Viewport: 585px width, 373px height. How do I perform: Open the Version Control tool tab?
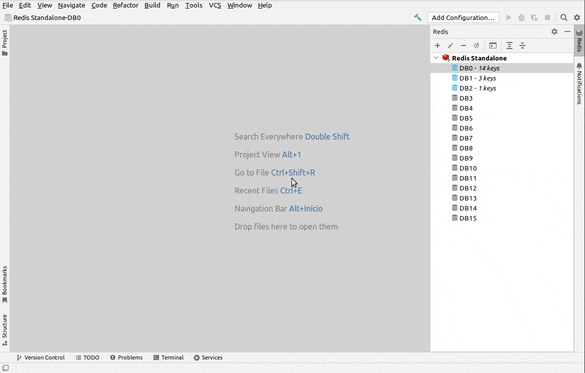tap(40, 357)
